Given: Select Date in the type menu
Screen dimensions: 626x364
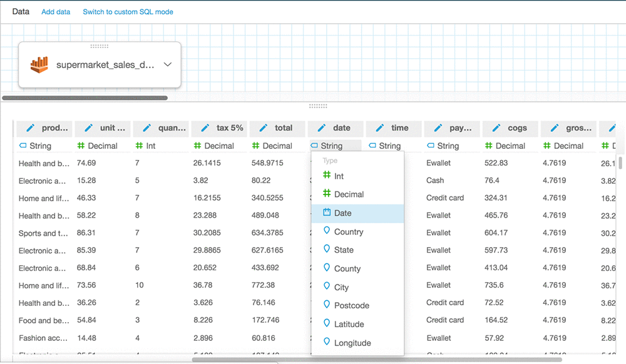Looking at the screenshot, I should point(357,213).
